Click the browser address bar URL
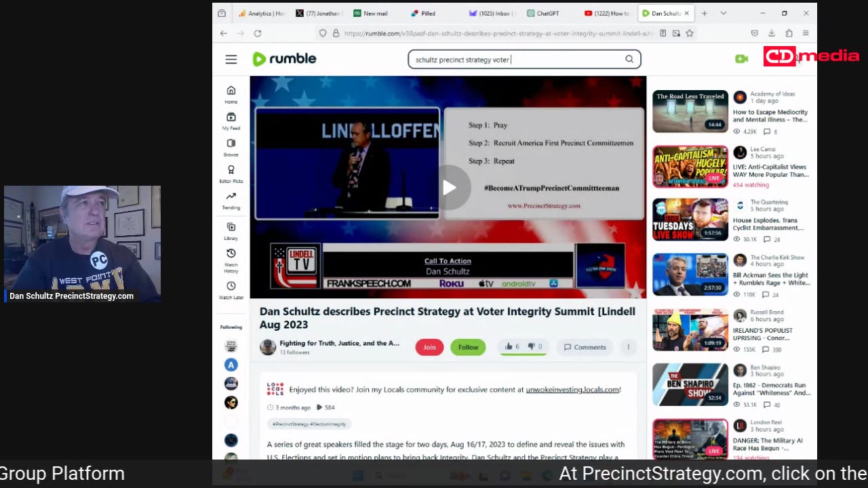This screenshot has height=488, width=868. pyautogui.click(x=498, y=33)
